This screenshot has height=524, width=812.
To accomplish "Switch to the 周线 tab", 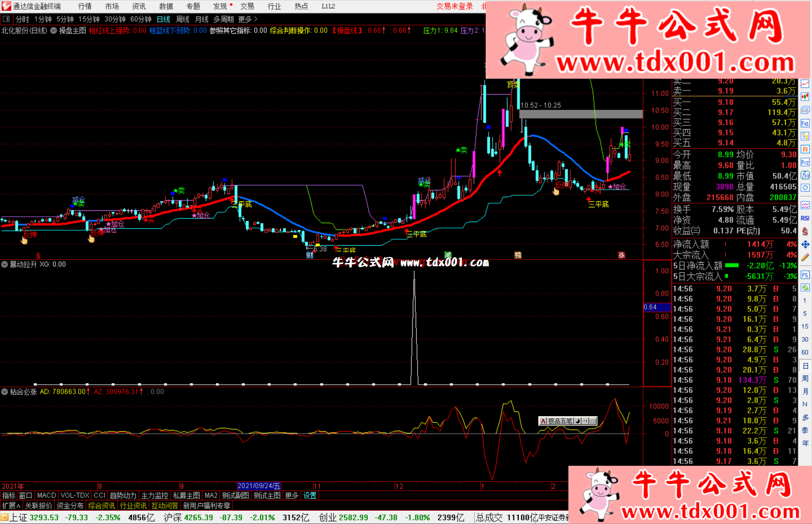I will click(183, 19).
